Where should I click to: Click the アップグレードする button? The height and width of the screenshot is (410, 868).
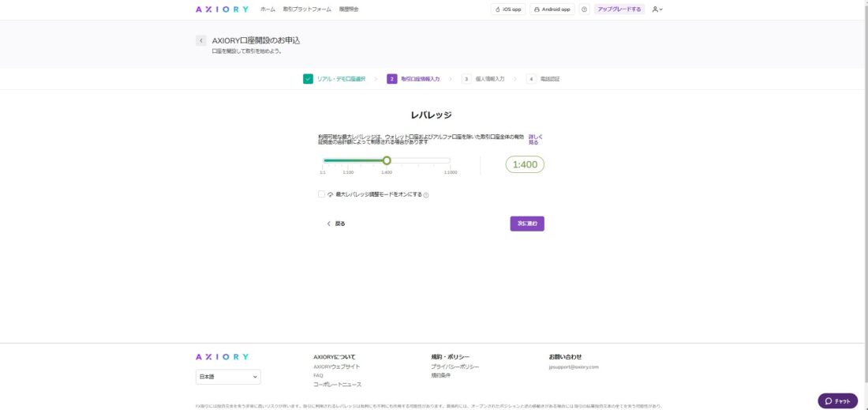pyautogui.click(x=619, y=9)
